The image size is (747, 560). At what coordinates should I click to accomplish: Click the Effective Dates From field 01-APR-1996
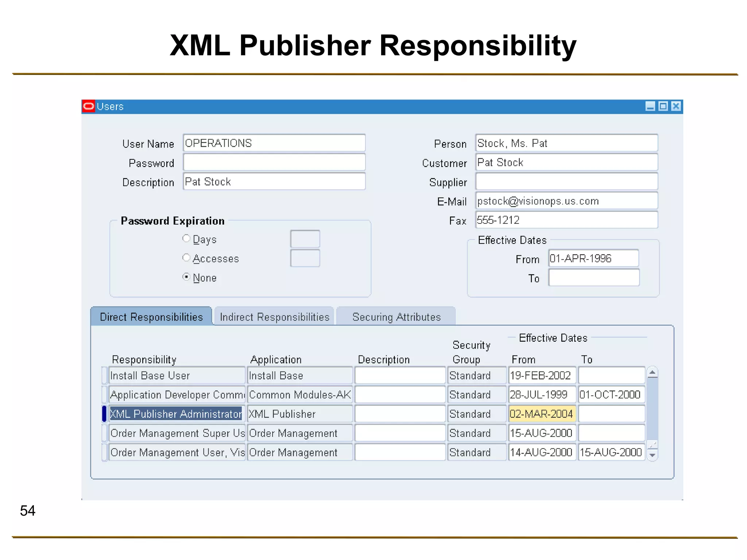[x=594, y=258]
